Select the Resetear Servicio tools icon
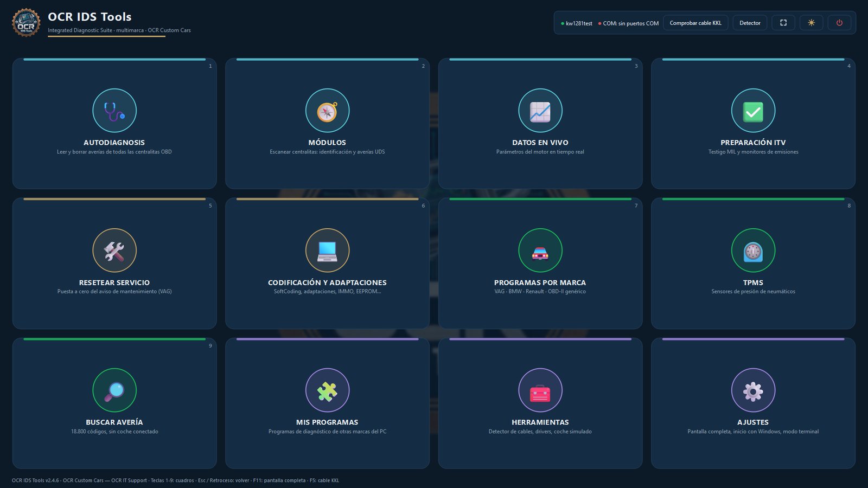868x488 pixels. tap(114, 251)
